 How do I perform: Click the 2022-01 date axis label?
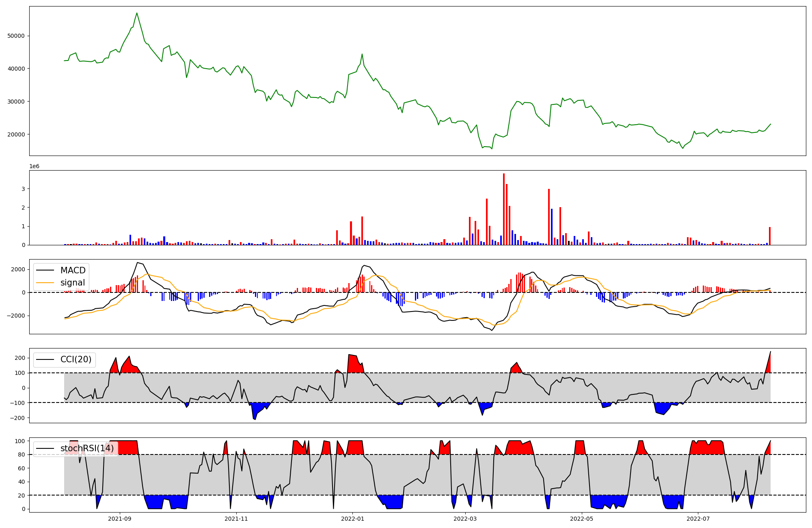click(x=352, y=519)
